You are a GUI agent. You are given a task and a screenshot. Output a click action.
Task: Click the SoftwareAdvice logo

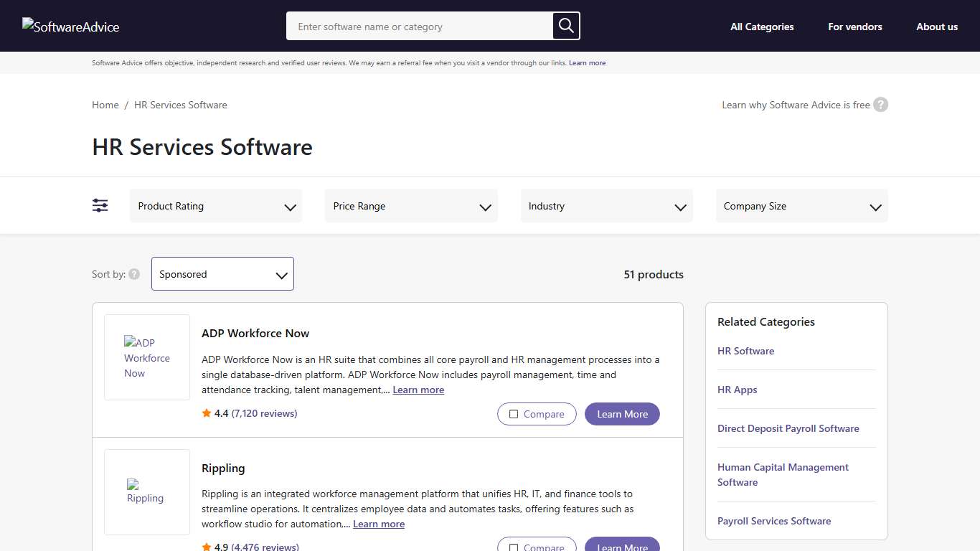pyautogui.click(x=70, y=27)
